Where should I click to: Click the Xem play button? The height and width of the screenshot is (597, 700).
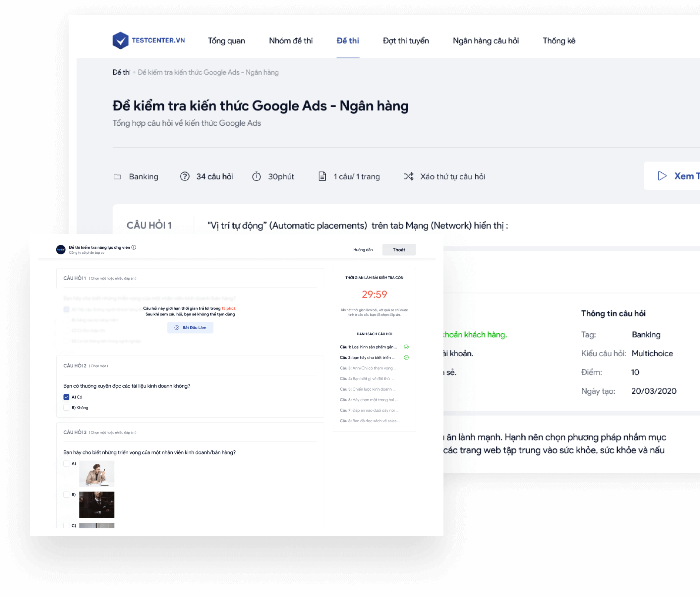[671, 176]
